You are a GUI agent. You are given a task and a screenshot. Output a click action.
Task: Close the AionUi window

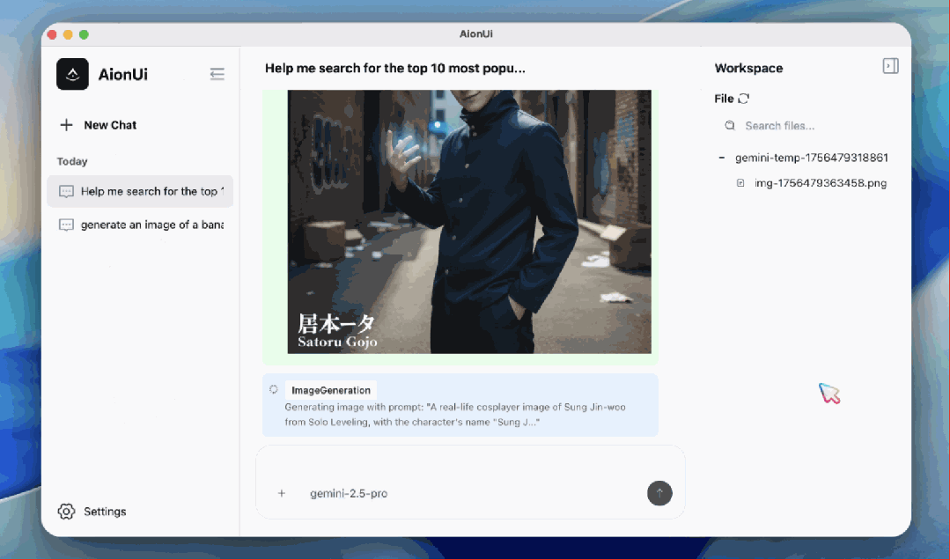52,34
